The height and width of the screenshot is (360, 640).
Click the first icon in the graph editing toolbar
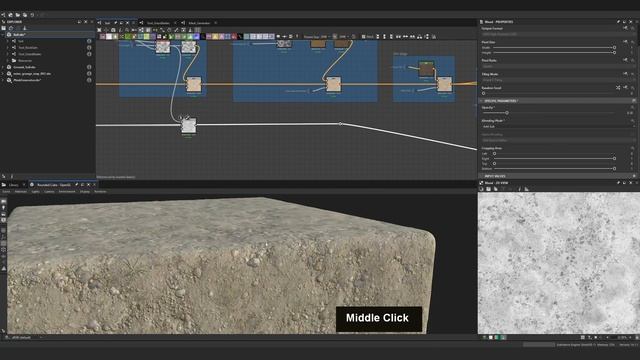click(x=99, y=30)
